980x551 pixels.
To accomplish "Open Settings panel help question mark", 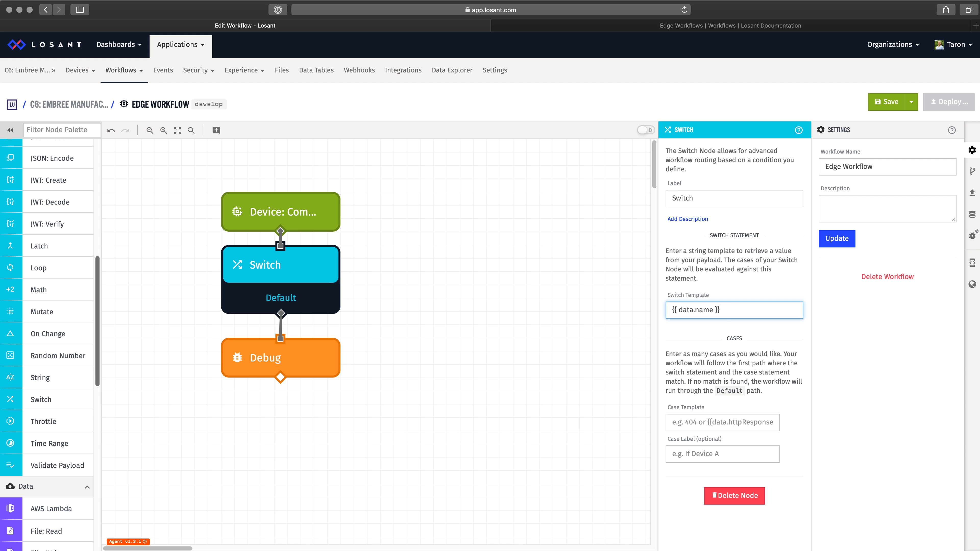I will tap(952, 130).
